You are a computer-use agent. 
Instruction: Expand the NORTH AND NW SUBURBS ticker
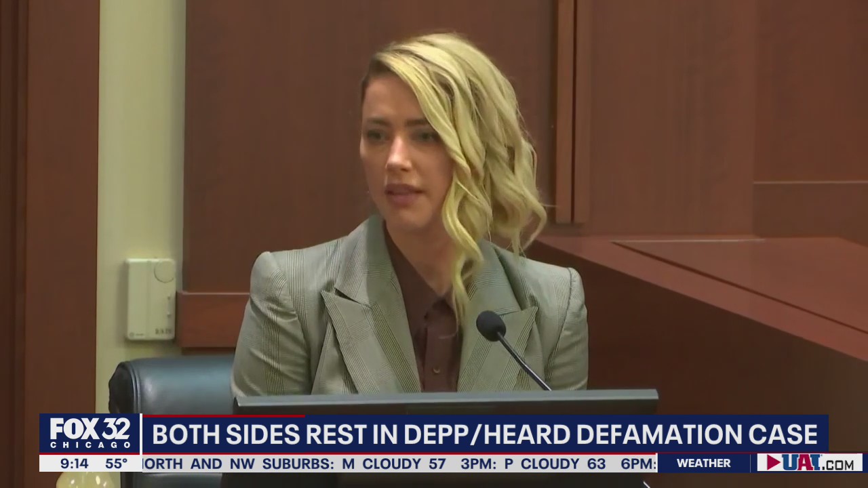coord(237,464)
